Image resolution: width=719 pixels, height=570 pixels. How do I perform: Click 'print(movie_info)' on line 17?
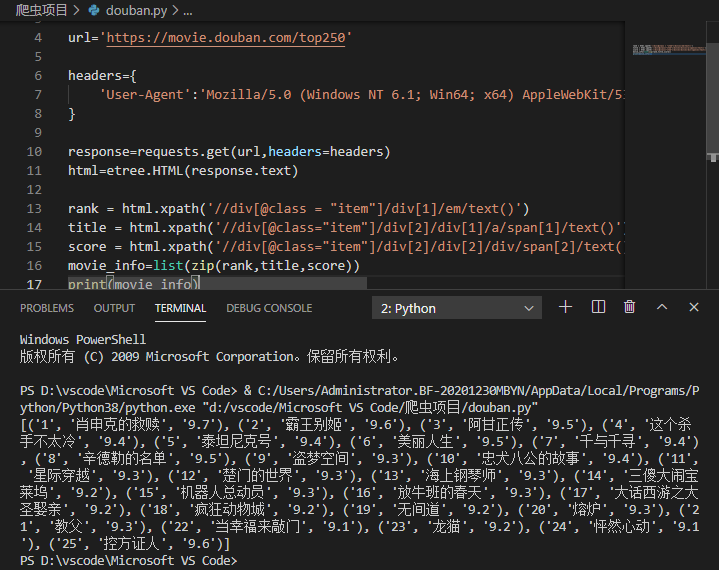pyautogui.click(x=134, y=284)
